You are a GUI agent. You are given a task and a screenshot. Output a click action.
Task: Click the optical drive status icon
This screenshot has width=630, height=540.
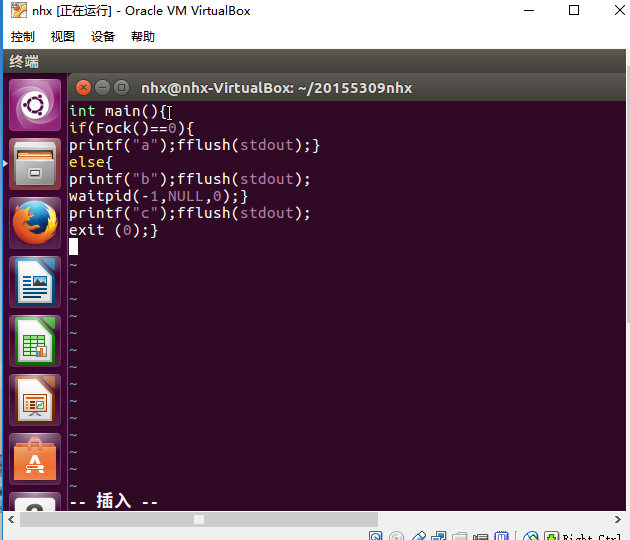(397, 536)
